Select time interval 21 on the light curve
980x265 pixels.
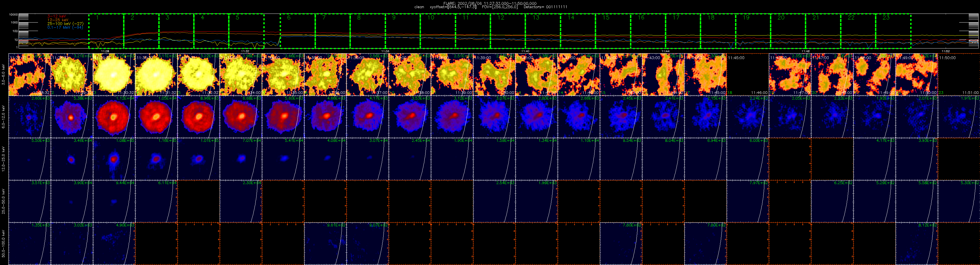tap(823, 31)
